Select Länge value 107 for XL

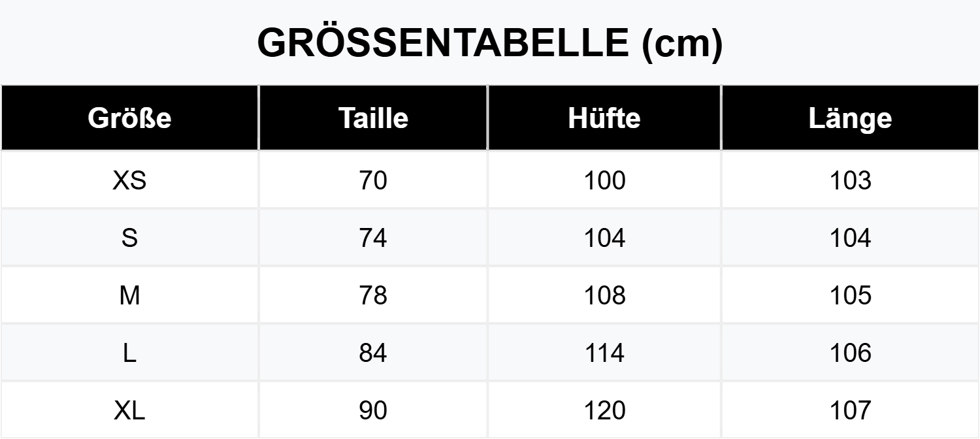coord(850,410)
